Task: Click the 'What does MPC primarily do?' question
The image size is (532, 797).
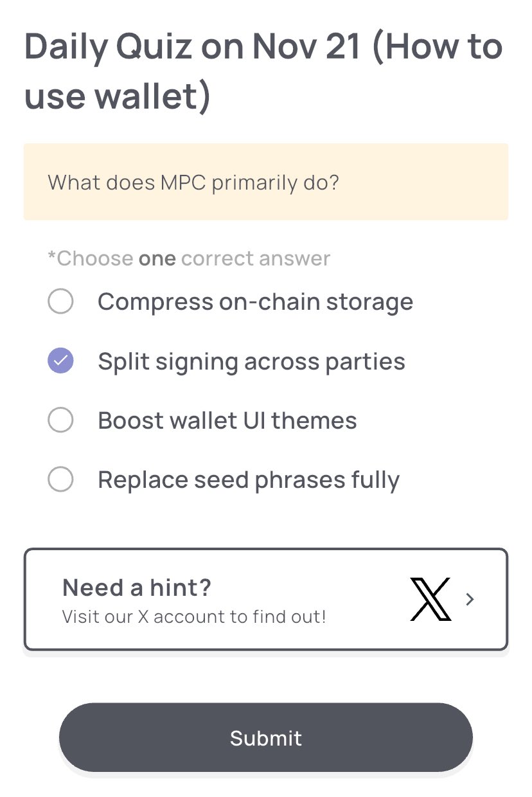Action: click(x=193, y=183)
